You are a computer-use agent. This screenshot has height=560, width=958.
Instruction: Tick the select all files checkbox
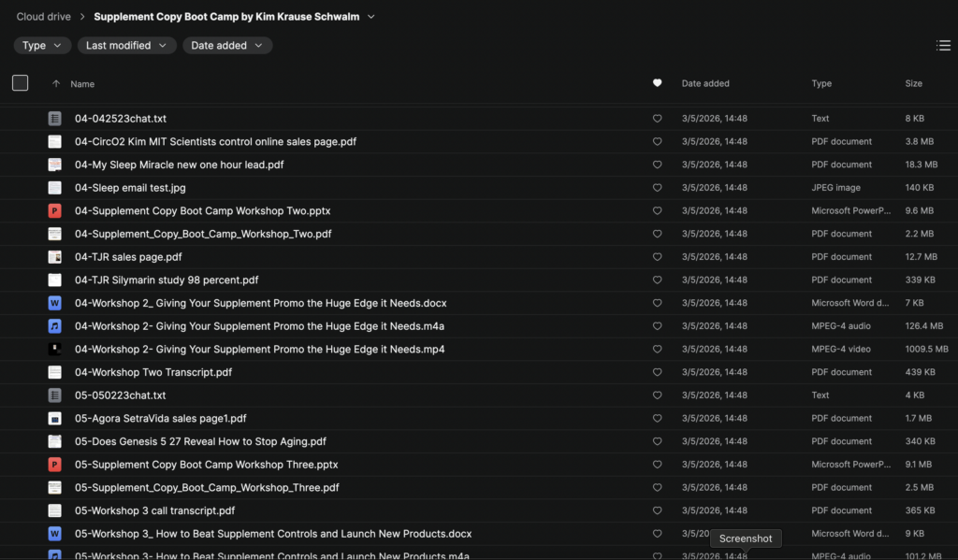pos(21,82)
